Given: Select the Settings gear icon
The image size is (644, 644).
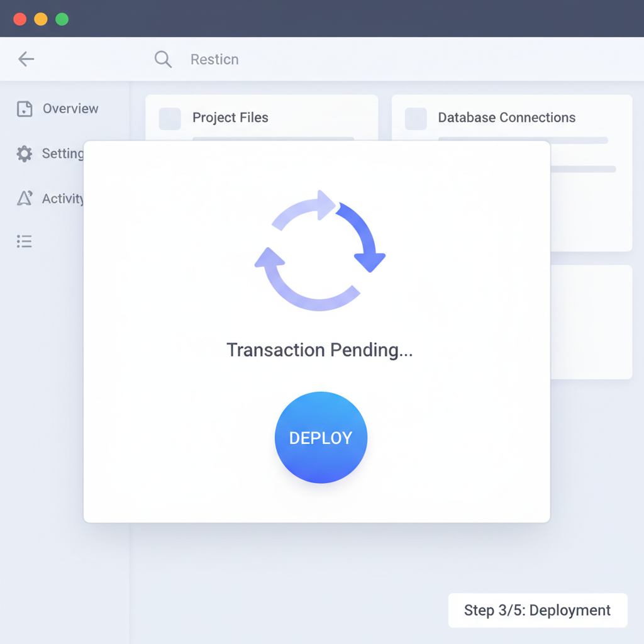Looking at the screenshot, I should (x=23, y=153).
